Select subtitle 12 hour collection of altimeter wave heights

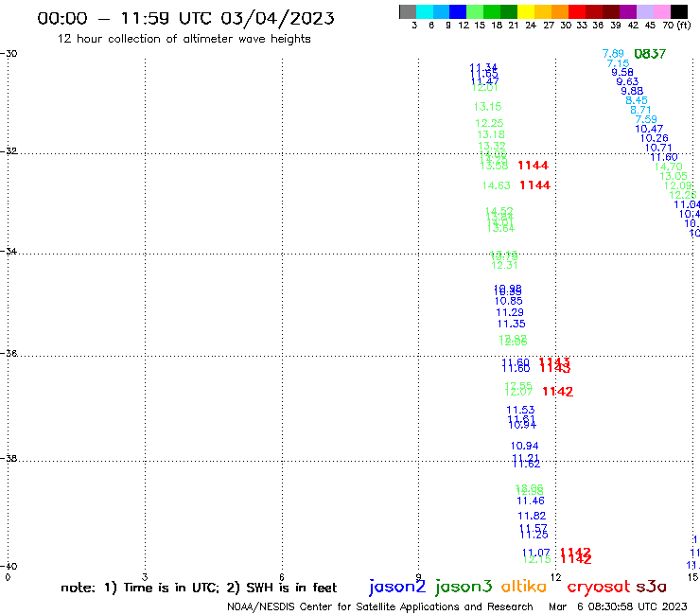point(184,39)
